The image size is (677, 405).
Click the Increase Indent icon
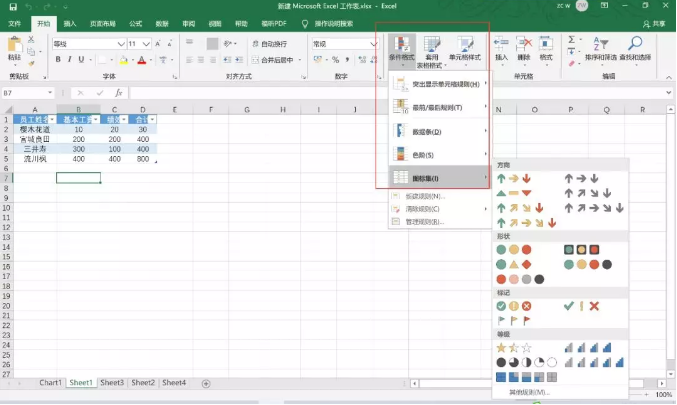(239, 60)
